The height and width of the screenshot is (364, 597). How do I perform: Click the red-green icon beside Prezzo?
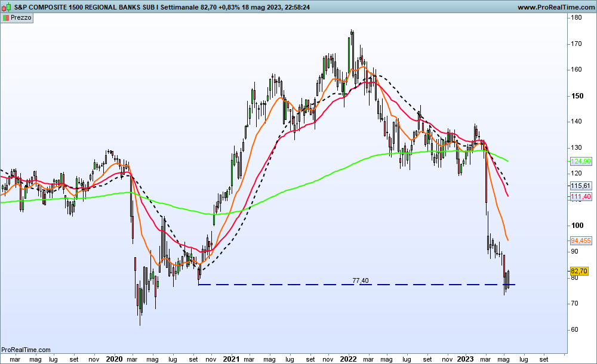6,18
